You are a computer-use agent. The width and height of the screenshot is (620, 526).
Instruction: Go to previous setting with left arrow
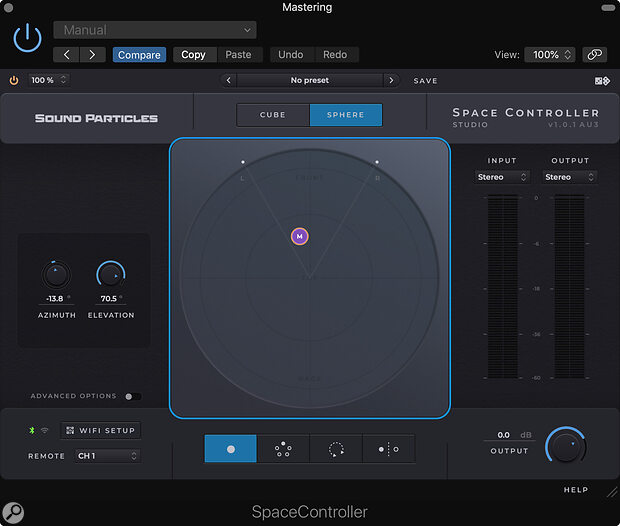coord(66,55)
